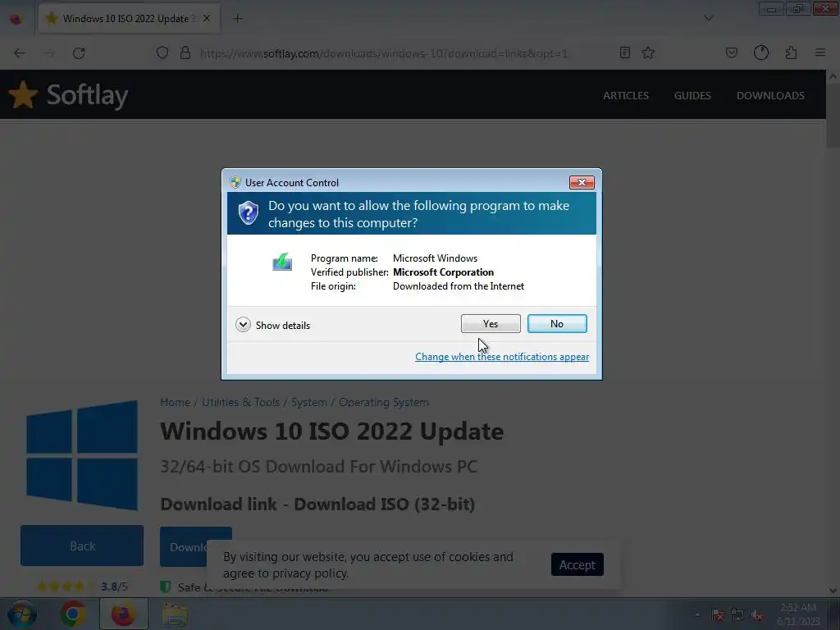Accept the cookies notice
The width and height of the screenshot is (840, 630).
click(577, 564)
